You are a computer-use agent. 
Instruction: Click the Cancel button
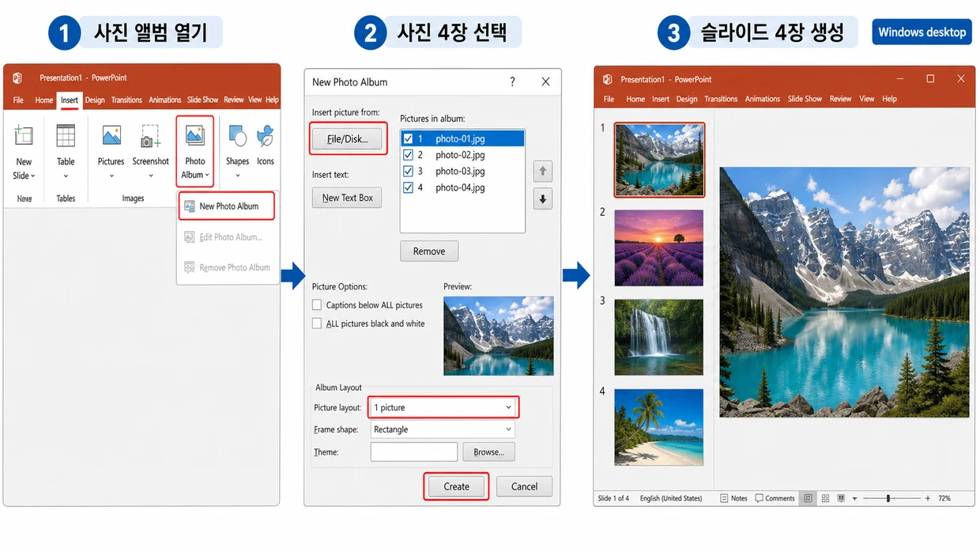click(x=524, y=486)
